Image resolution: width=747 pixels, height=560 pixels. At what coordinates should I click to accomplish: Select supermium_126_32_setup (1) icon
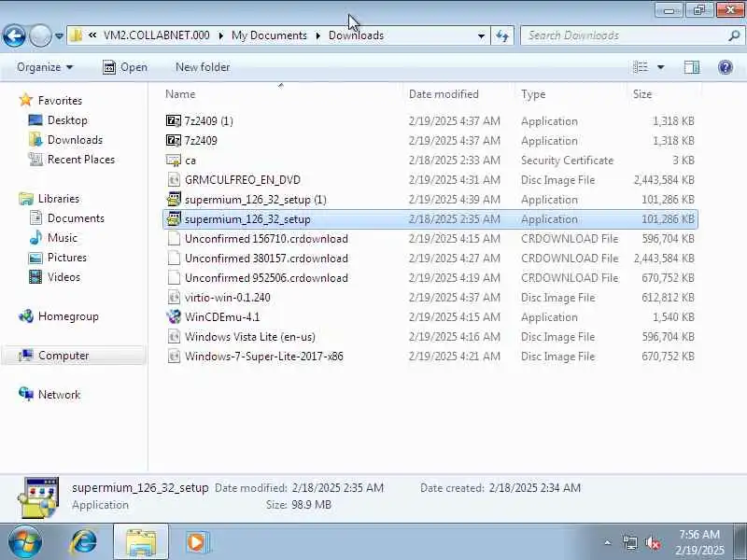click(x=174, y=199)
